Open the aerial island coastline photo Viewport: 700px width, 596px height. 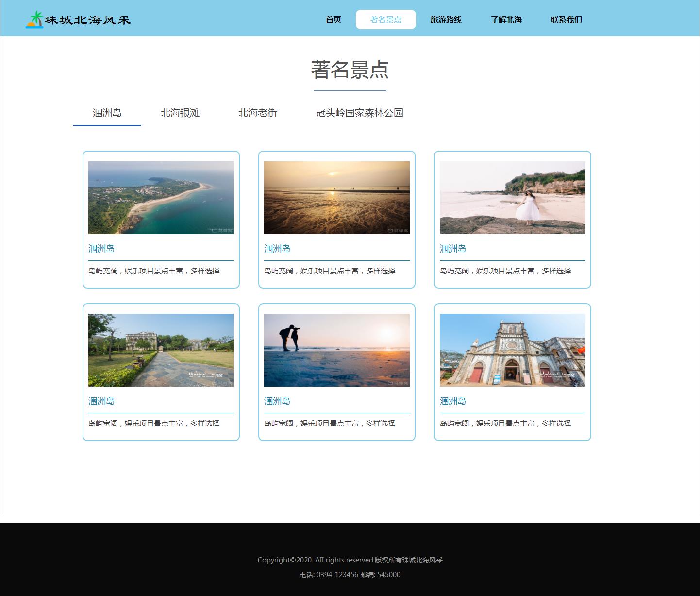161,198
